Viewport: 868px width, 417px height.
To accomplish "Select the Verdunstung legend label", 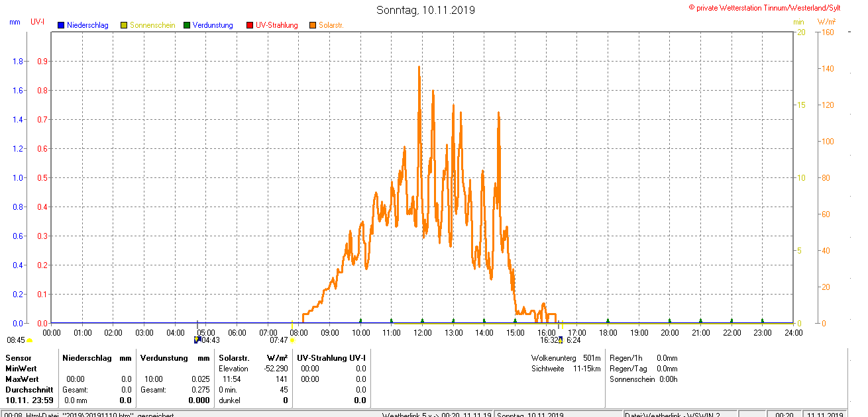I will click(x=213, y=25).
